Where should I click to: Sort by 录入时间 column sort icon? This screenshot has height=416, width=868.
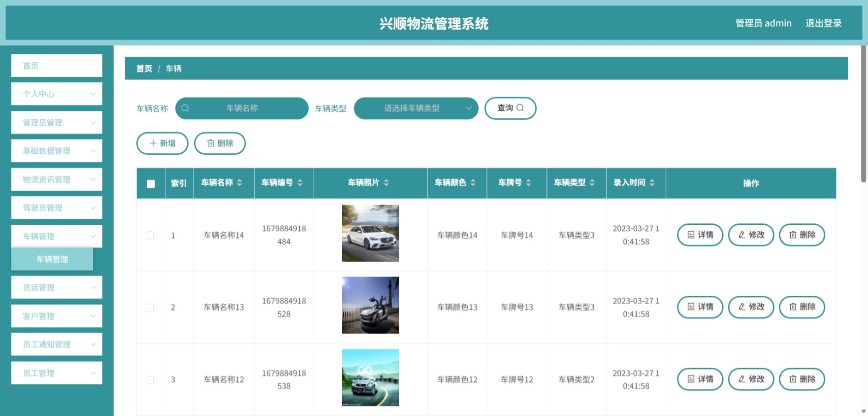tap(652, 183)
